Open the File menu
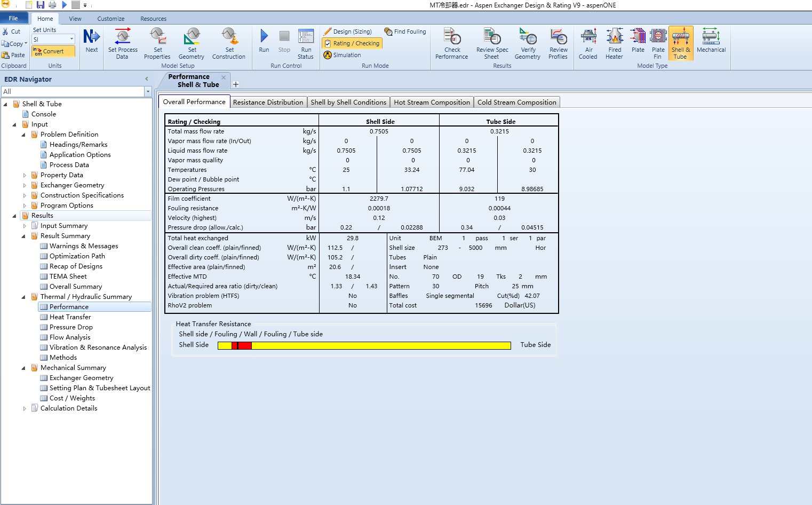This screenshot has width=812, height=505. (13, 18)
